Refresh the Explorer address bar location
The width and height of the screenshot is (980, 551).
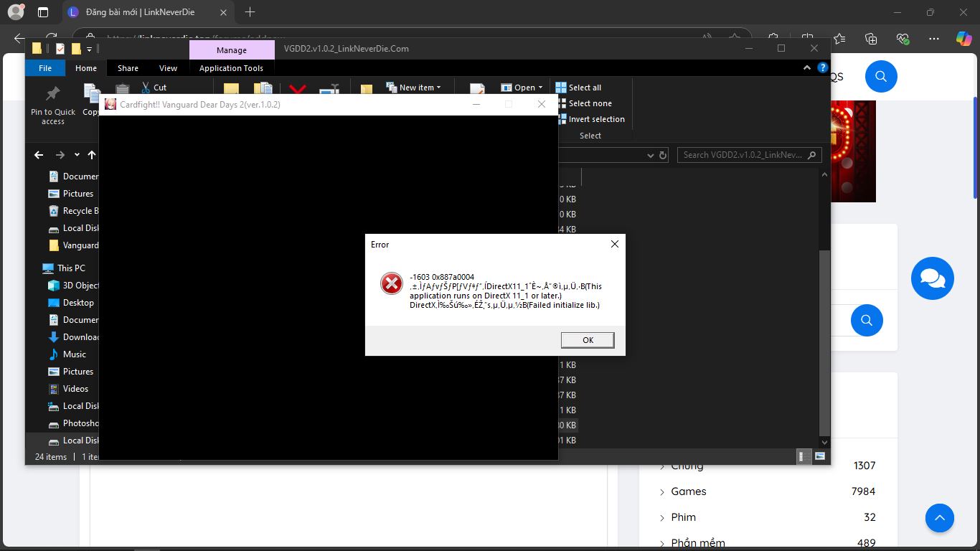pyautogui.click(x=663, y=155)
